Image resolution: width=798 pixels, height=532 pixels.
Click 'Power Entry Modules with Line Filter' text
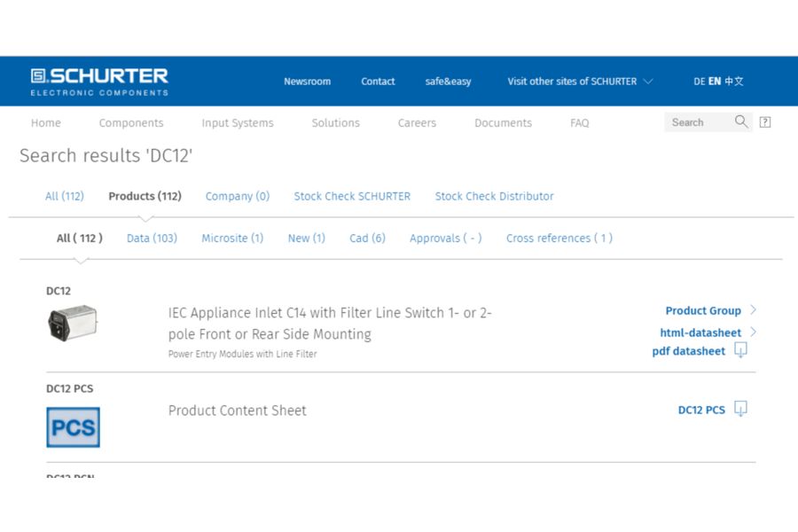point(242,354)
